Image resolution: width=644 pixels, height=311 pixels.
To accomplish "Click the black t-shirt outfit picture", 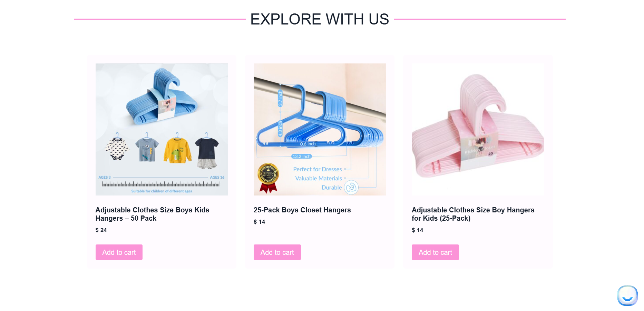I will coord(207,151).
